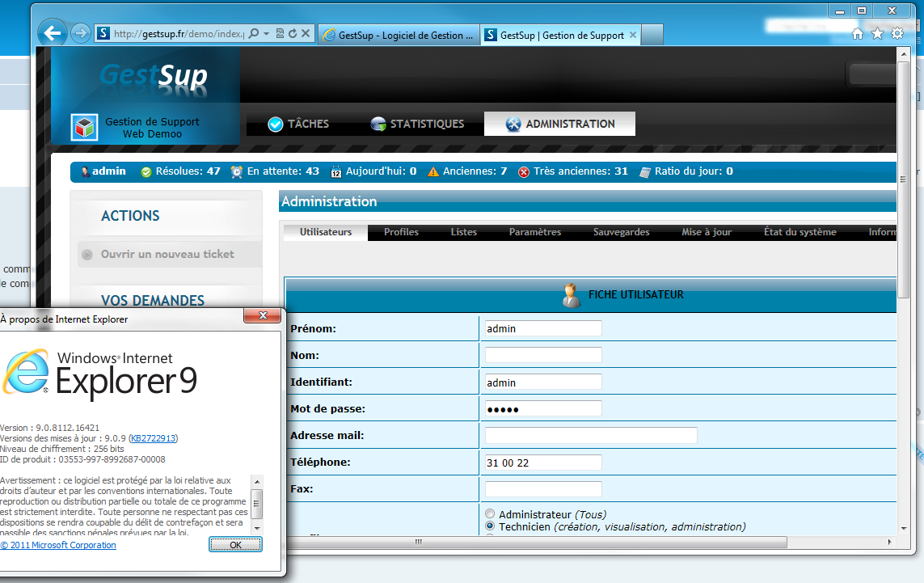Close the GestSup Gestion de Support tab
The width and height of the screenshot is (924, 583).
633,35
